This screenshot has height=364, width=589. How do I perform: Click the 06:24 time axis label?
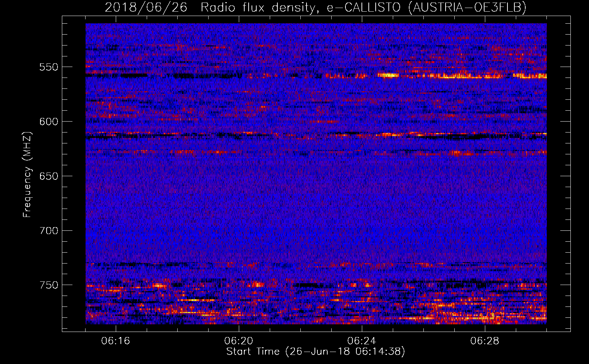(x=362, y=341)
